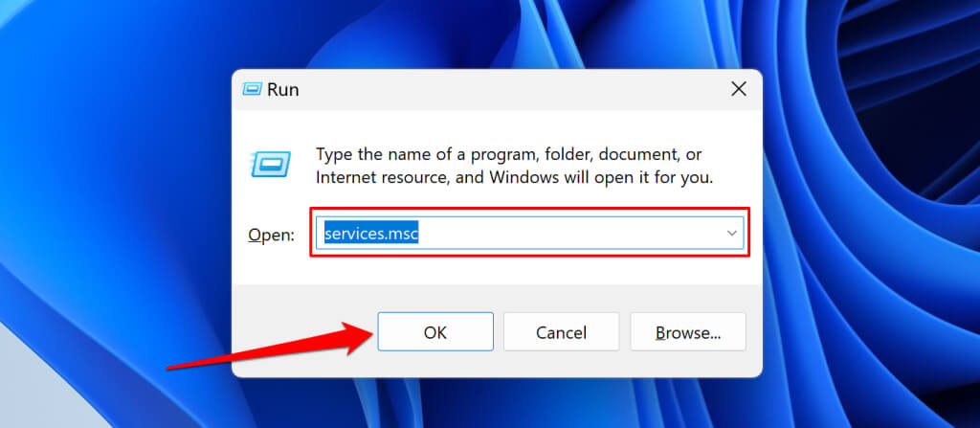Click the "Internet resource, and Windows" text line
The height and width of the screenshot is (428, 980).
514,177
